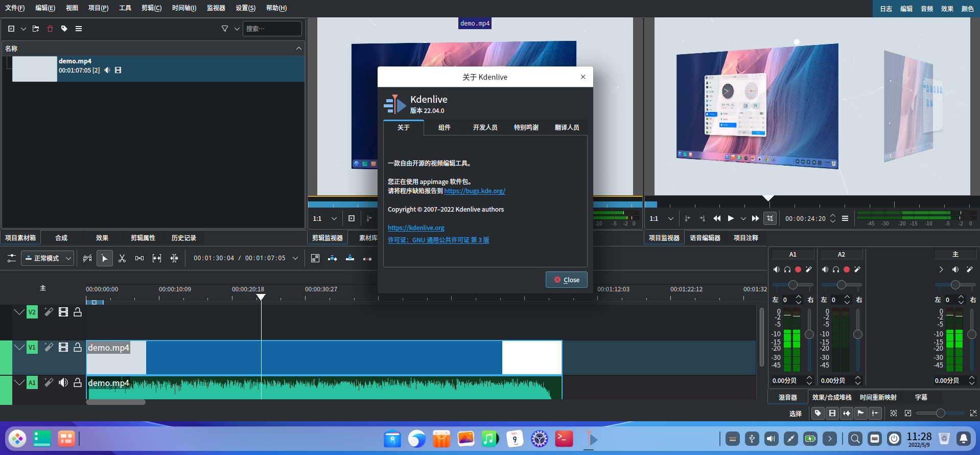Click the mix clips checkerboard icon
The height and width of the screenshot is (455, 980).
pos(315,258)
